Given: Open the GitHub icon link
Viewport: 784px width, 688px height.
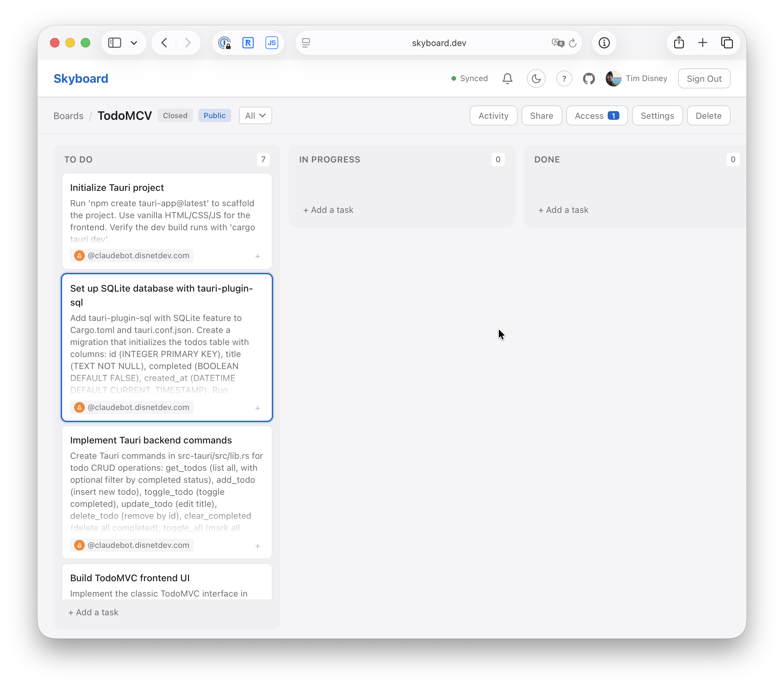Looking at the screenshot, I should pos(589,78).
